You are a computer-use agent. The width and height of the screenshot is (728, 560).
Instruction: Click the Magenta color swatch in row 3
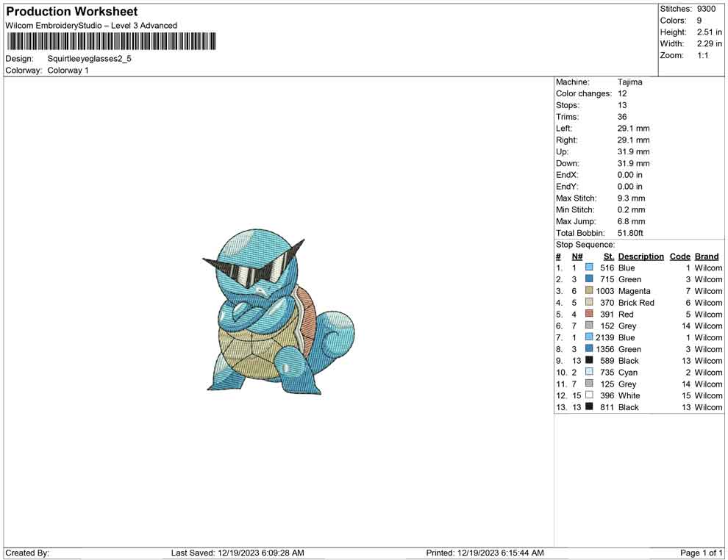589,290
